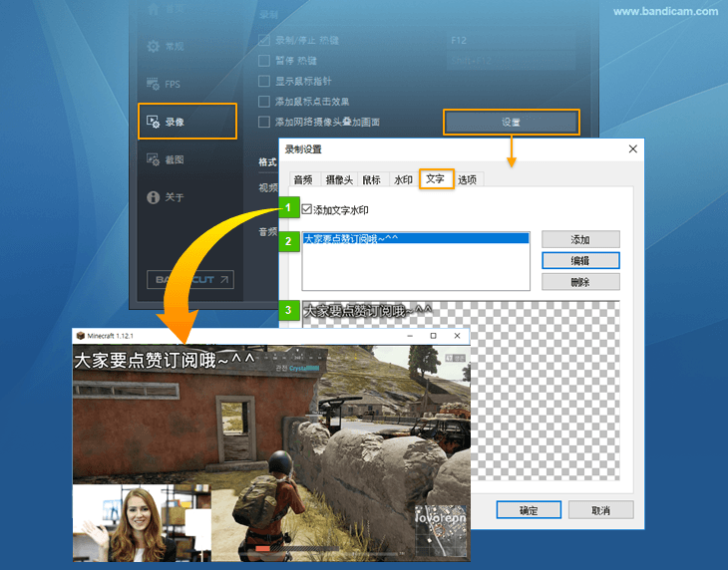728x570 pixels.
Task: Open the 截图 screenshot sidebar section
Action: [x=166, y=159]
